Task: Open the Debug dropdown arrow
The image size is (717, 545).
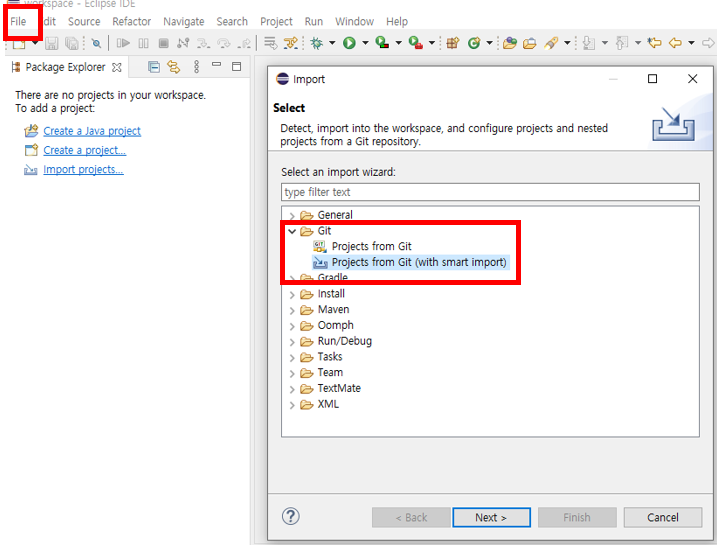Action: click(x=332, y=43)
